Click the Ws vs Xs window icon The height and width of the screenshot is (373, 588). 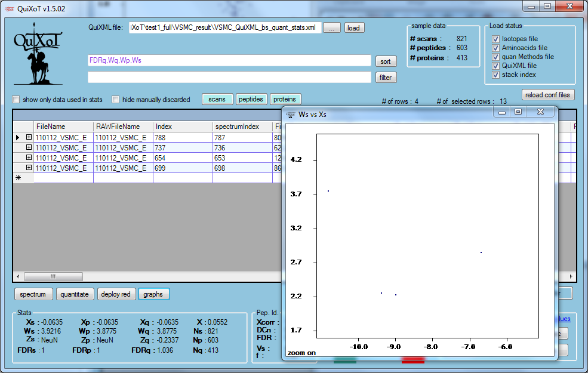[291, 113]
